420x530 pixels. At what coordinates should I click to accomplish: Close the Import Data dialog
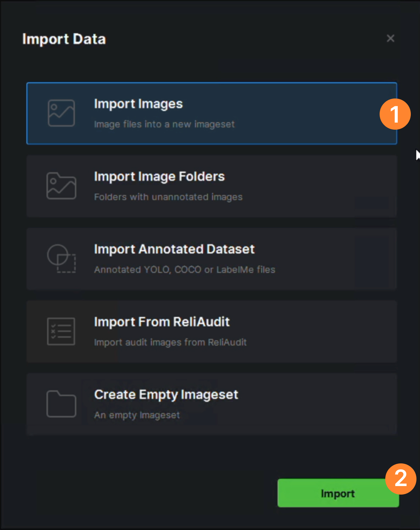point(390,38)
